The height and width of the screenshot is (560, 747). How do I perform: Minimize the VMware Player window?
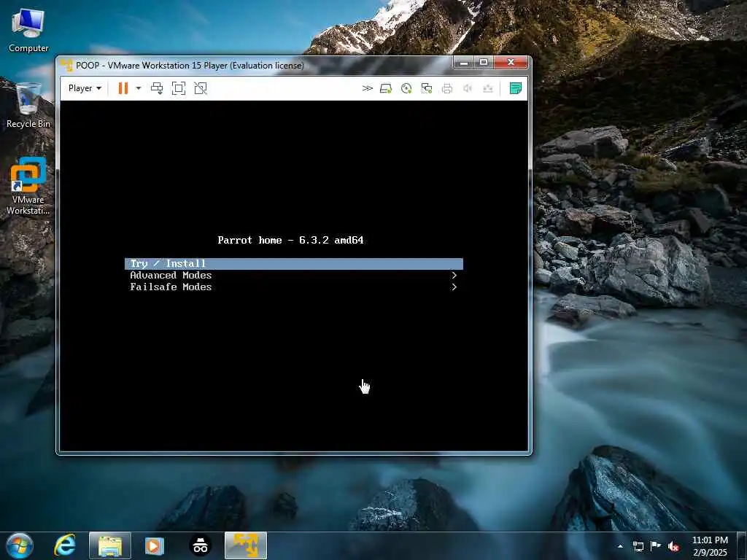pos(463,63)
